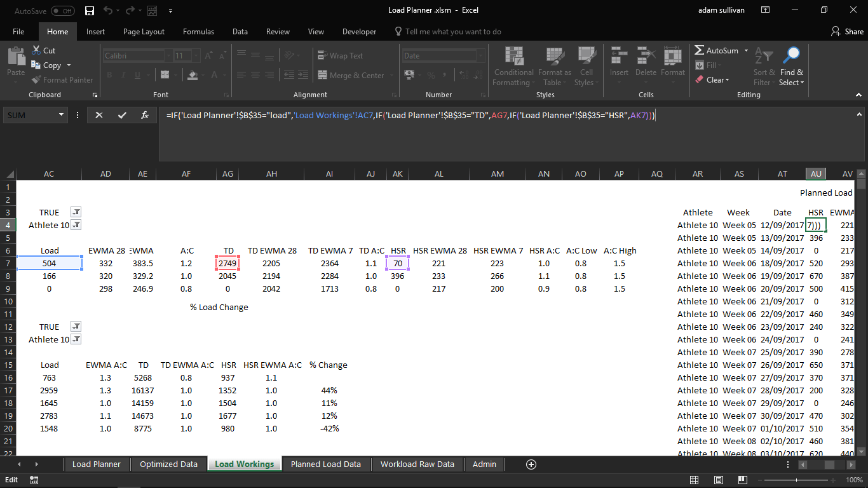Add a new sheet with the plus button
This screenshot has height=488, width=868.
[x=531, y=464]
